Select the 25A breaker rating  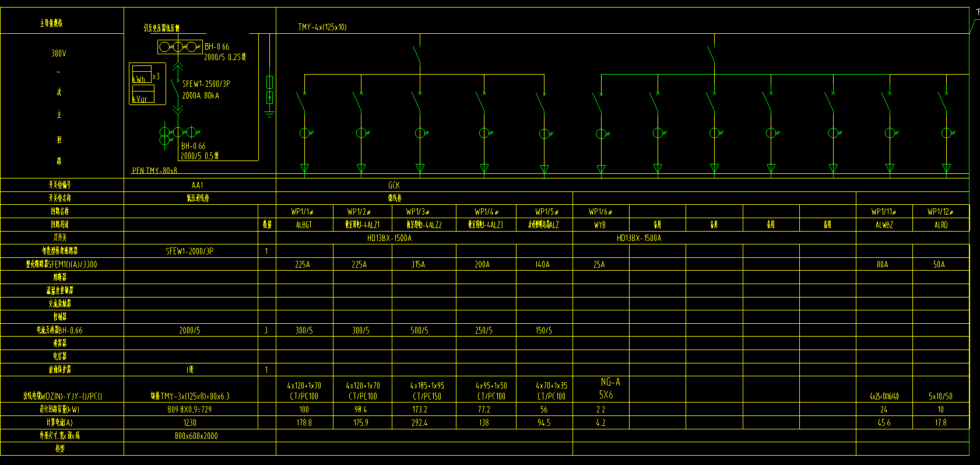tap(599, 264)
